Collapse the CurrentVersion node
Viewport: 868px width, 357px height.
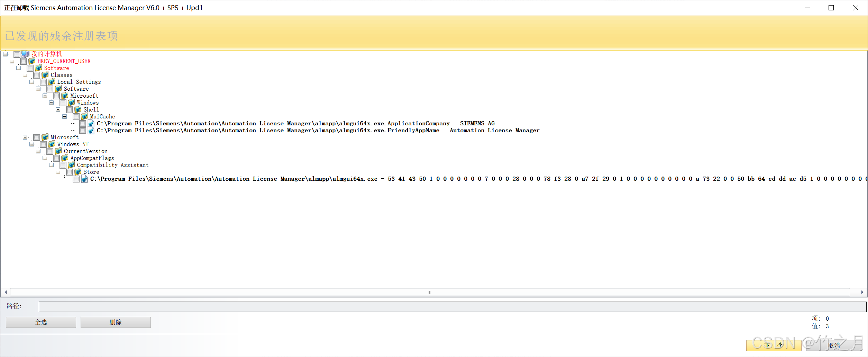(38, 151)
